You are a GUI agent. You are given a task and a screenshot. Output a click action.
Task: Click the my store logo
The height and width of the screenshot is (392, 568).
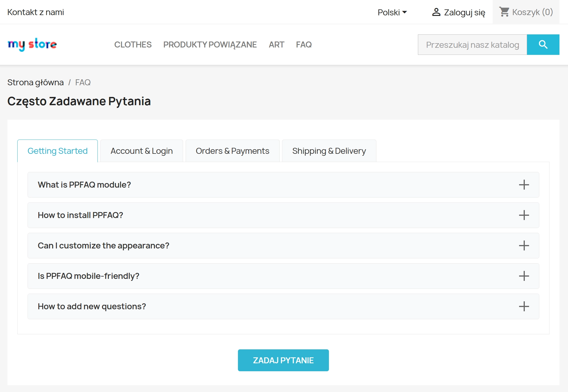point(32,44)
